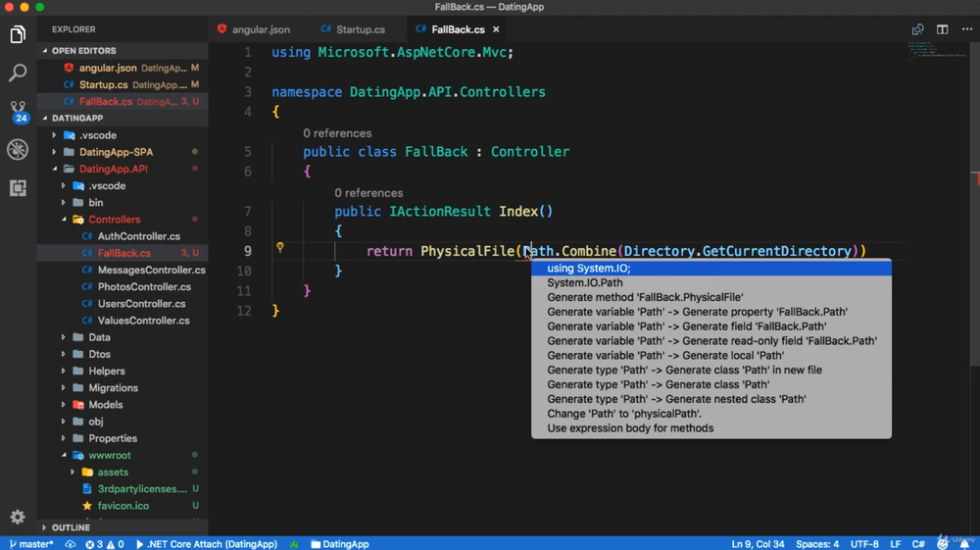Viewport: 980px width, 550px height.
Task: Start .NET Core Attach debug from status bar
Action: coord(206,544)
